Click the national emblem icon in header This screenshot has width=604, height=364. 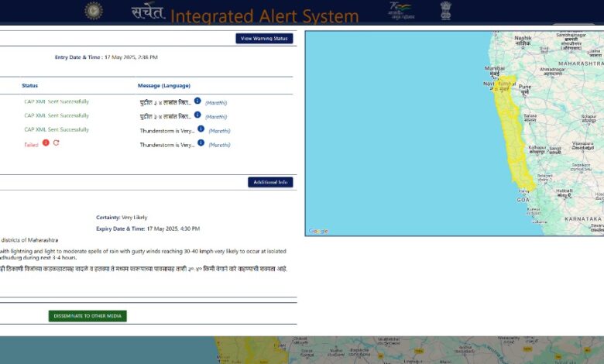446,10
